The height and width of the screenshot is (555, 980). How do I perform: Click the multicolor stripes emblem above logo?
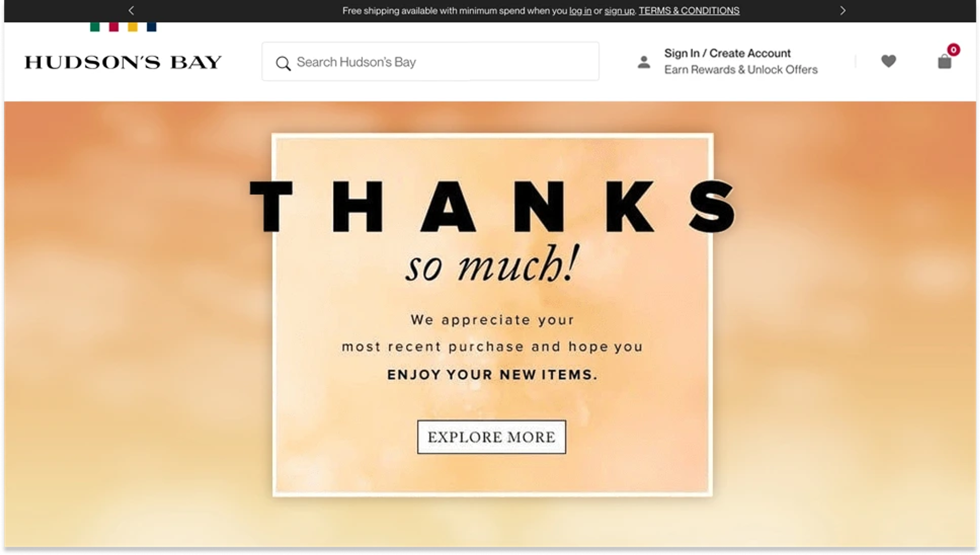(123, 27)
